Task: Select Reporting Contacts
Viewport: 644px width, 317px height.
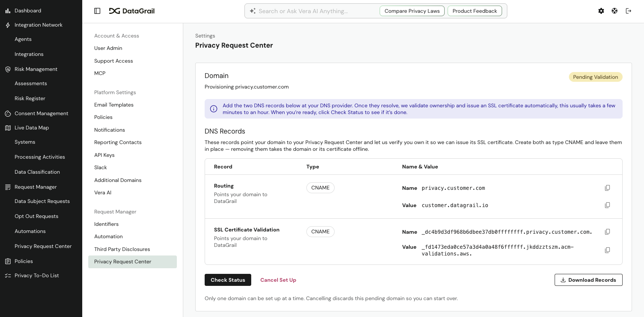Action: pyautogui.click(x=118, y=143)
